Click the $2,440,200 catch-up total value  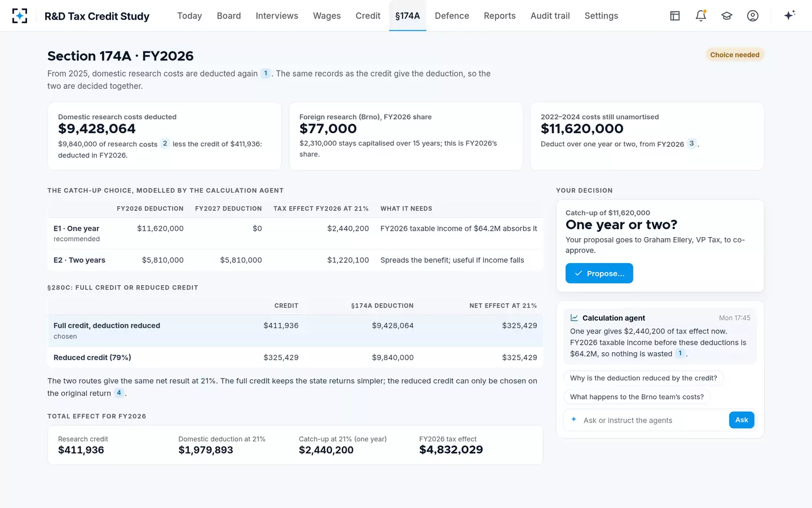326,450
